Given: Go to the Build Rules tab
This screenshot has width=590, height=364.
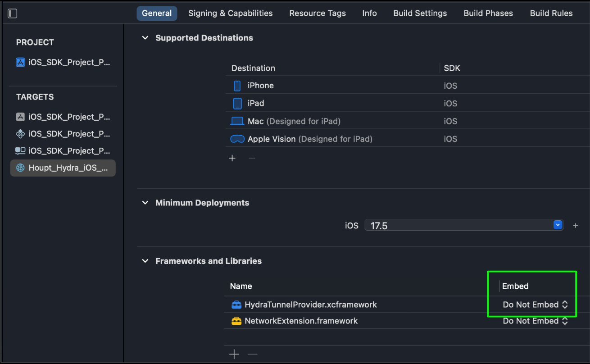Looking at the screenshot, I should click(x=551, y=14).
